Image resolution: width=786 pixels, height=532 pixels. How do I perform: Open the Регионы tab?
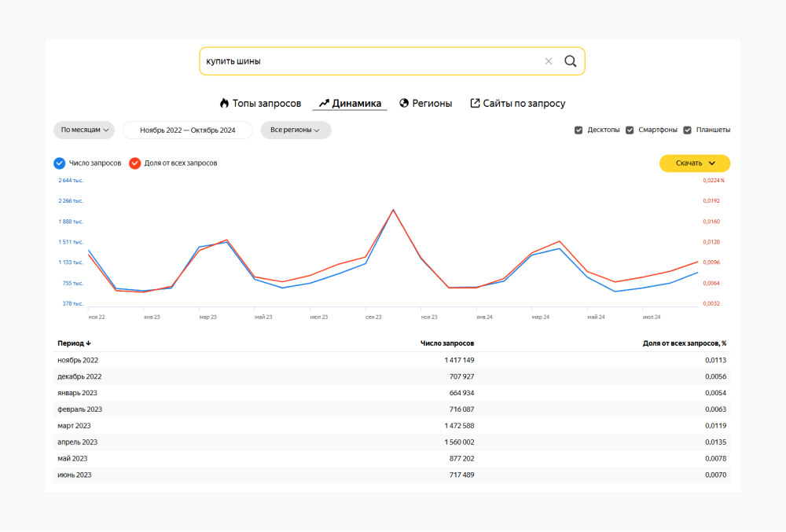tap(432, 103)
